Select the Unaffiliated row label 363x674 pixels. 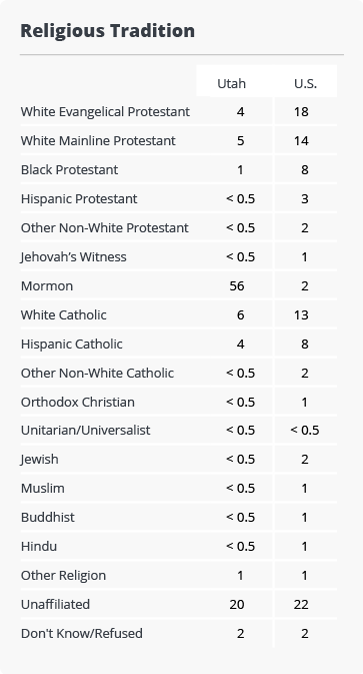[55, 604]
